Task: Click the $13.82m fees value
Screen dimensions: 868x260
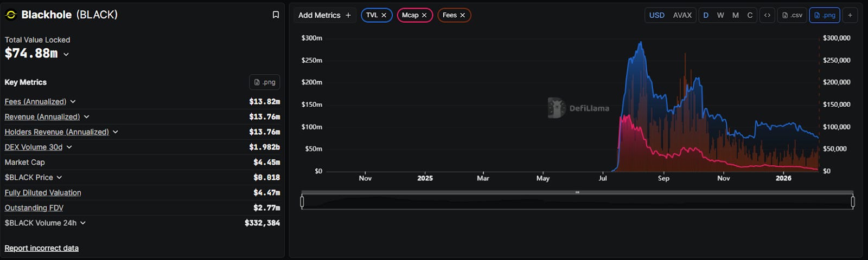Action: coord(265,102)
